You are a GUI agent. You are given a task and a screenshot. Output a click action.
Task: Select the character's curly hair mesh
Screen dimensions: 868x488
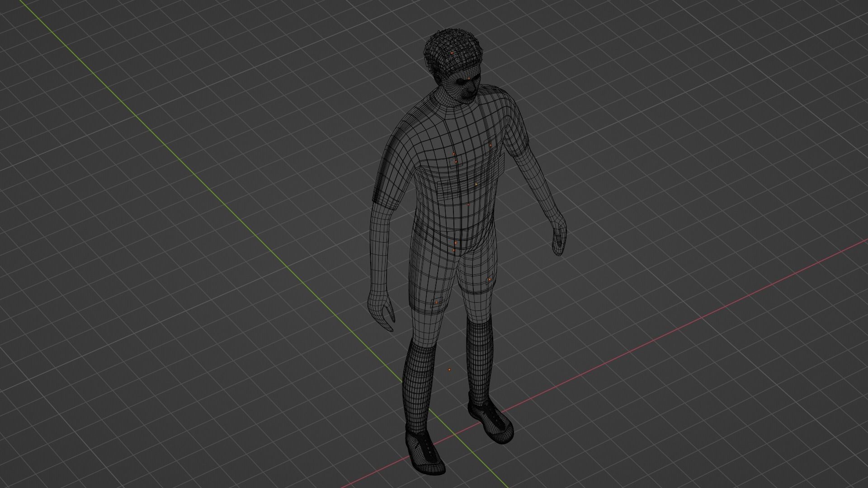(453, 52)
